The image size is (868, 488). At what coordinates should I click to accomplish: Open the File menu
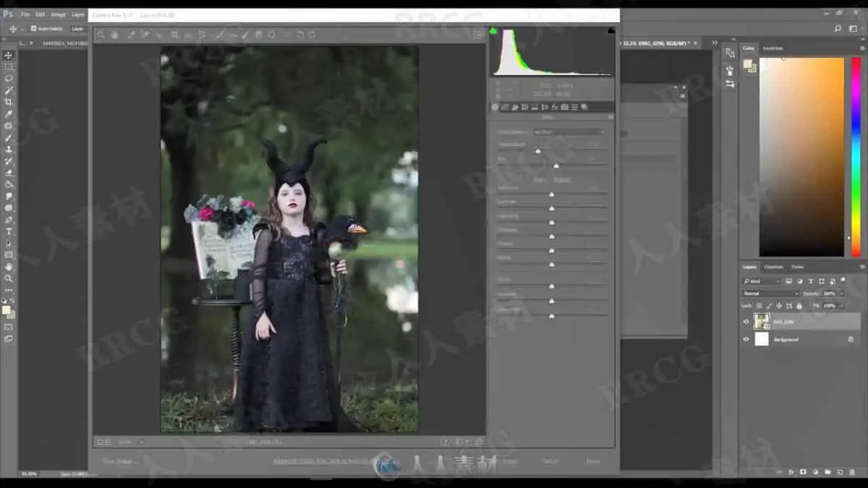coord(25,14)
